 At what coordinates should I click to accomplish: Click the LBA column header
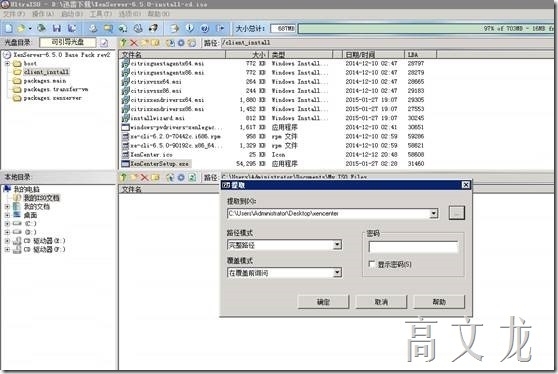pyautogui.click(x=420, y=54)
